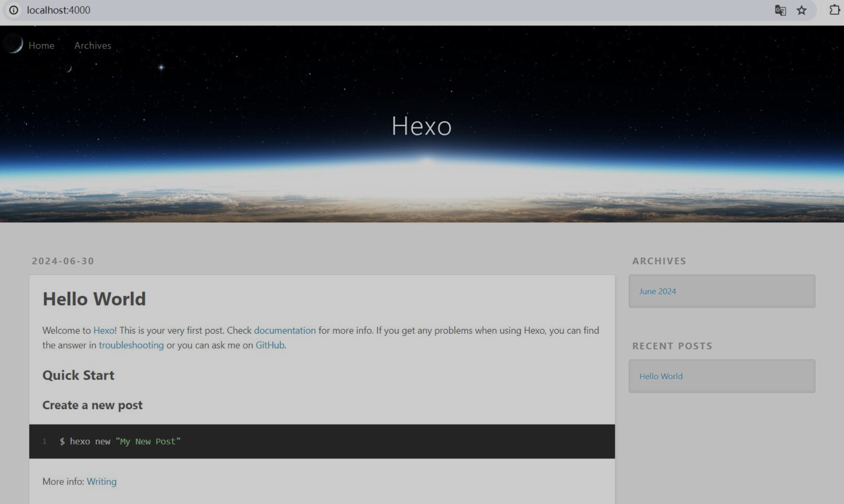The image size is (844, 504).
Task: Follow the Hexo link in welcome text
Action: tap(103, 330)
